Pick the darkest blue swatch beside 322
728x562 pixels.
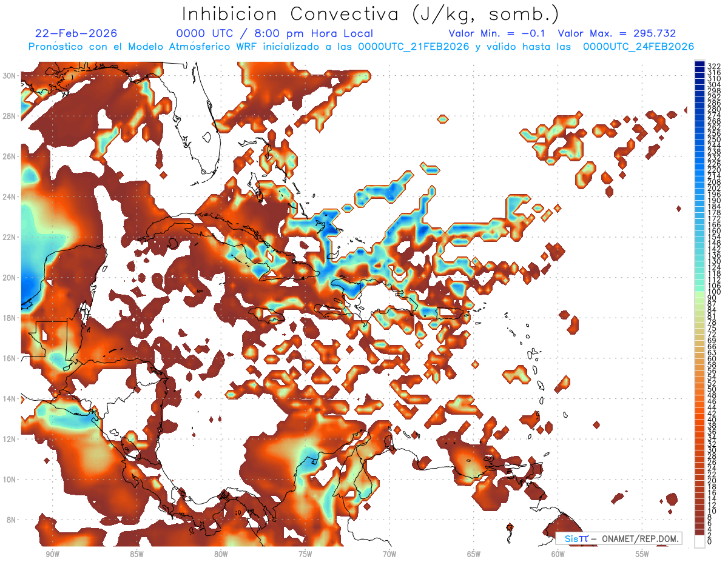pyautogui.click(x=699, y=64)
